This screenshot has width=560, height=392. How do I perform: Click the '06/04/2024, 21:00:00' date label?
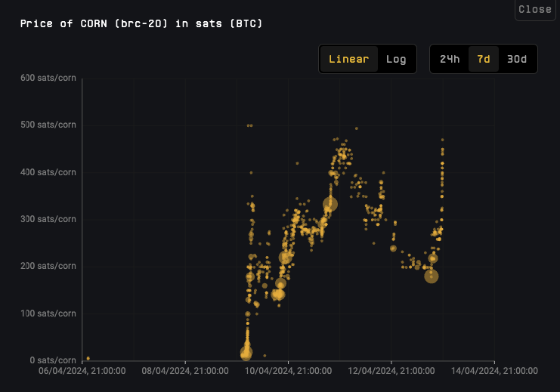(82, 371)
